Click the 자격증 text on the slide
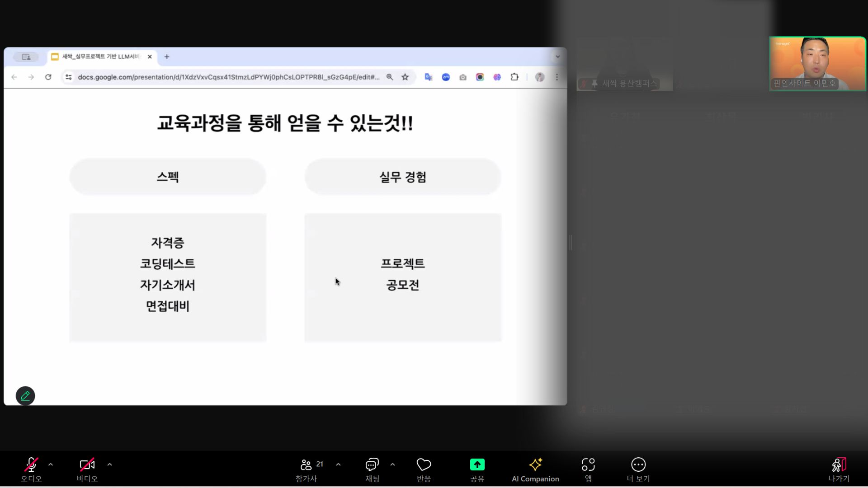This screenshot has width=868, height=488. 168,243
